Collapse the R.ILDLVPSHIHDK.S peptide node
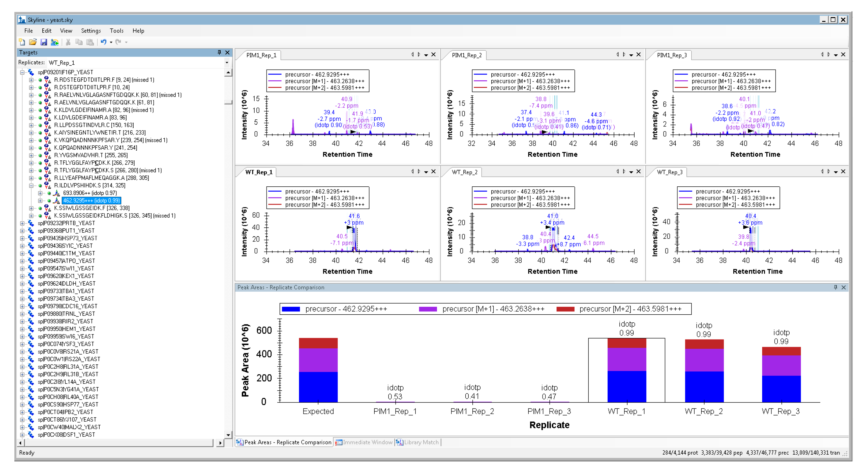Image resolution: width=868 pixels, height=474 pixels. pos(31,186)
